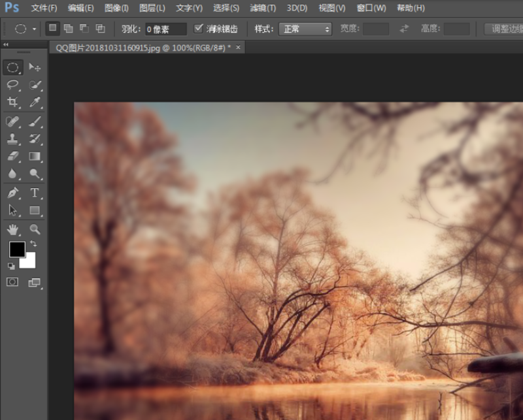
Task: Select the Spot Healing Brush tool
Action: coord(13,121)
